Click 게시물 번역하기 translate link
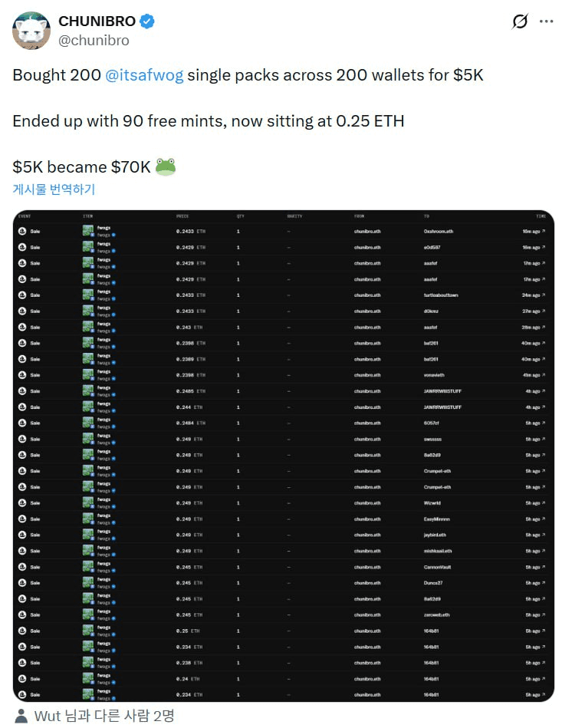The width and height of the screenshot is (562, 728). pyautogui.click(x=54, y=189)
